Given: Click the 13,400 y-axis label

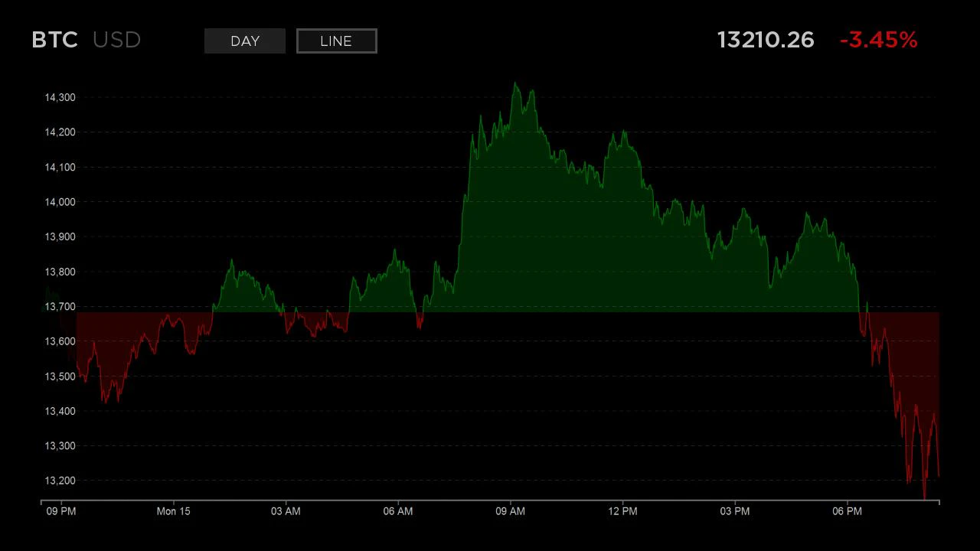Looking at the screenshot, I should click(x=60, y=411).
